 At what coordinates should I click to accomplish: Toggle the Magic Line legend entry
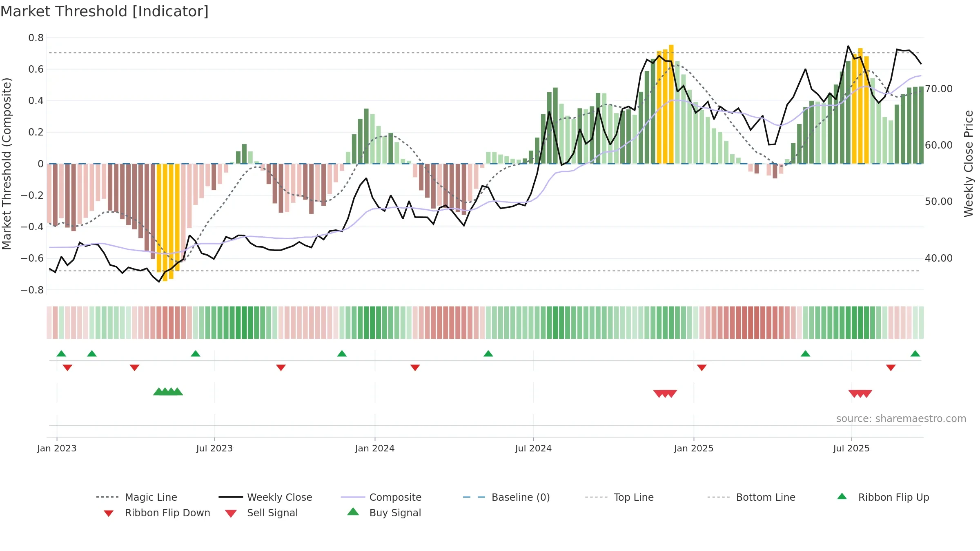click(x=137, y=497)
